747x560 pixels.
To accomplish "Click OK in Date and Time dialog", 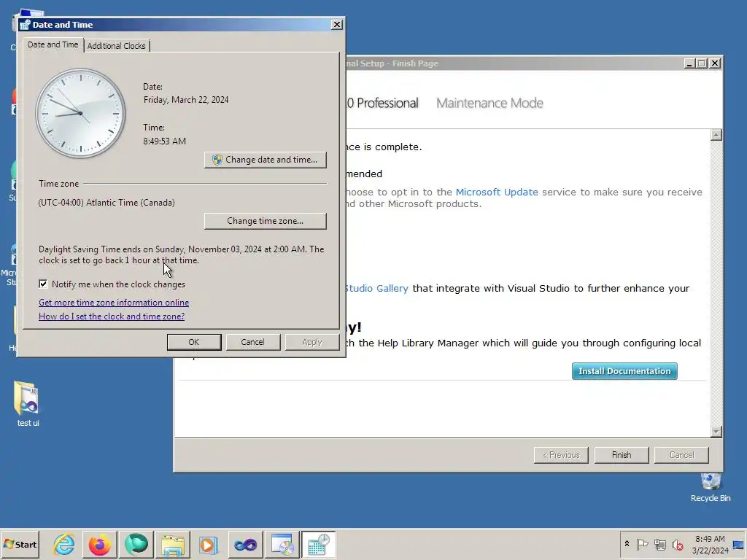I will (194, 342).
